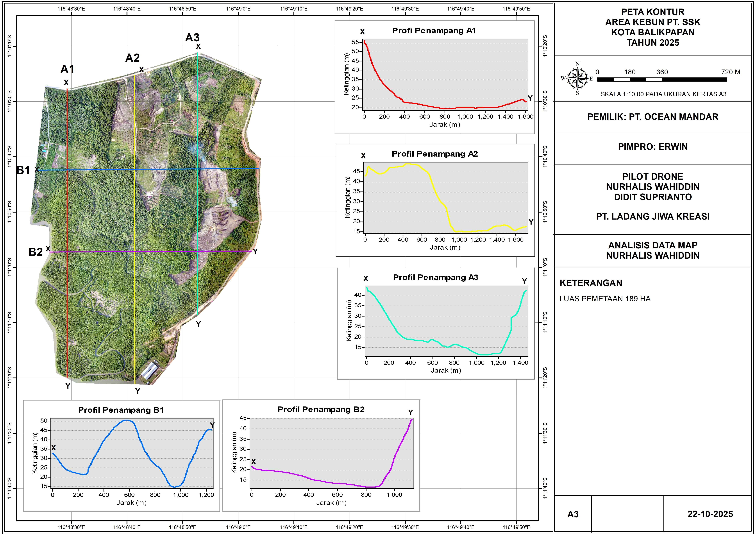Select the PIMPRO: ERWIN text block
Image resolution: width=756 pixels, height=535 pixels.
[653, 147]
